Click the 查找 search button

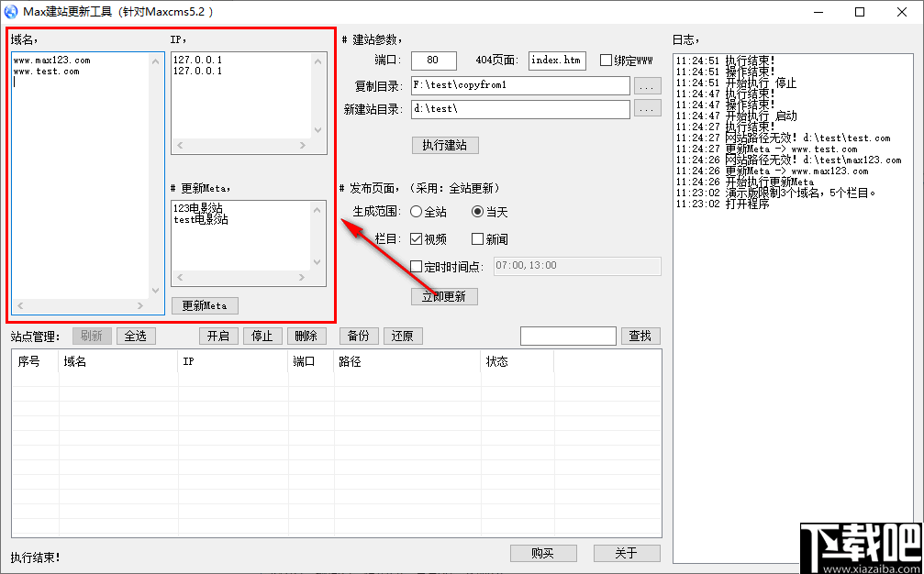(640, 336)
